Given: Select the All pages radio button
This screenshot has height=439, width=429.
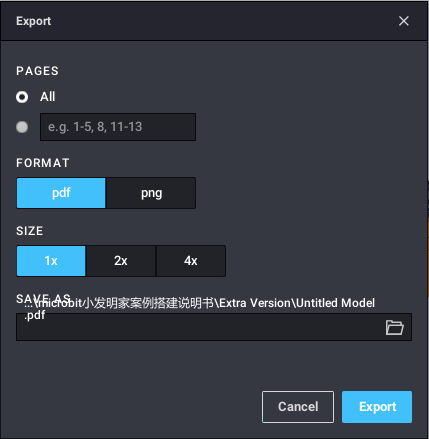Looking at the screenshot, I should click(x=22, y=97).
